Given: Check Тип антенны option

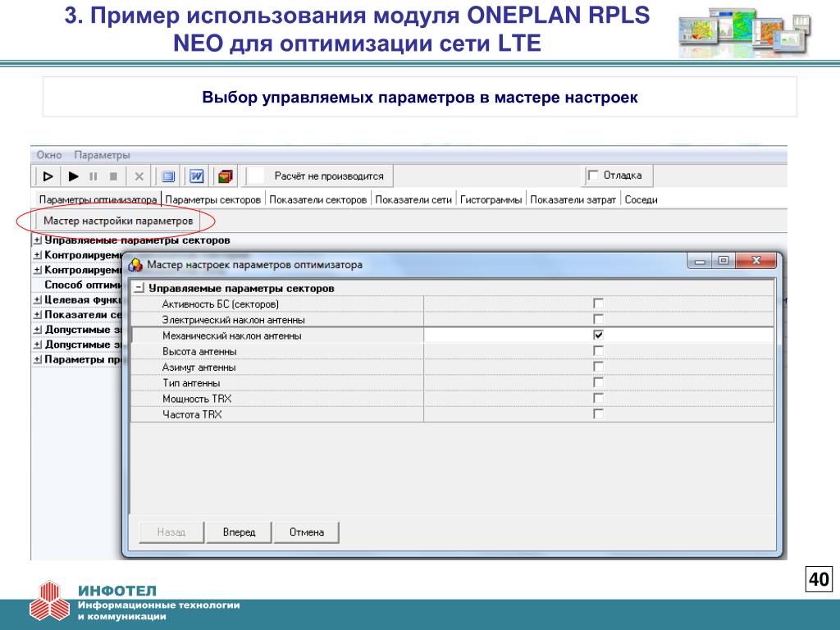Looking at the screenshot, I should [598, 382].
